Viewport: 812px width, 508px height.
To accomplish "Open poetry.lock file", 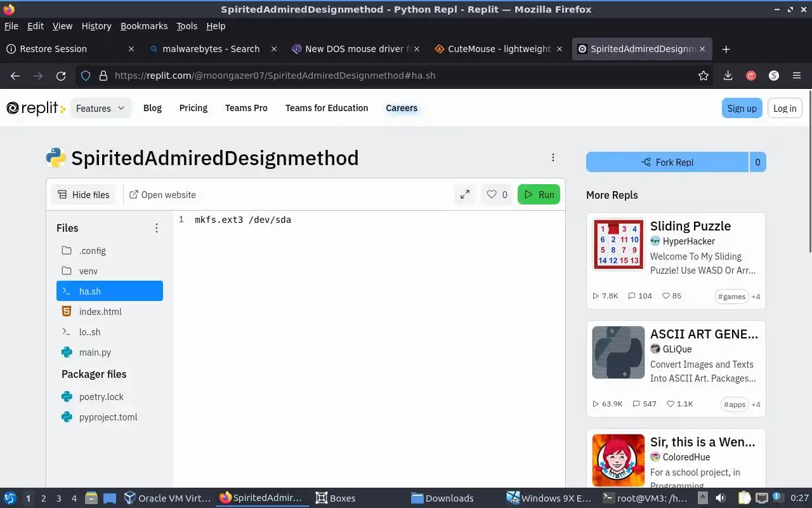I will coord(110,397).
